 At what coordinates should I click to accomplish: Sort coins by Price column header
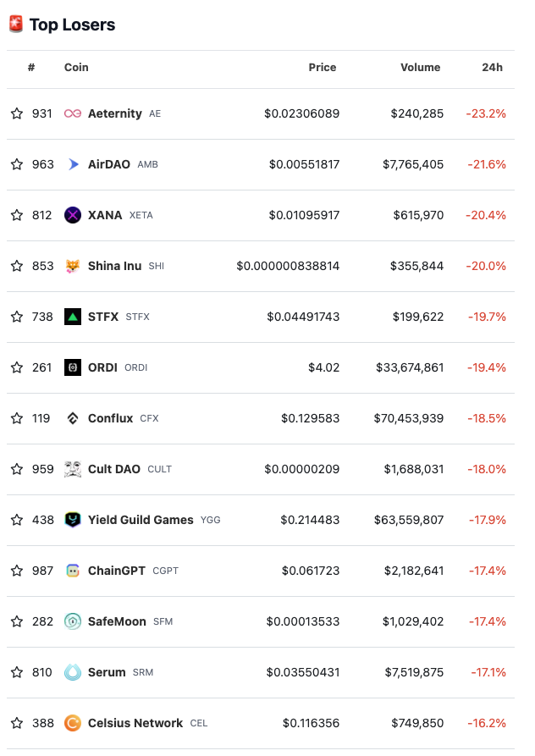[323, 68]
